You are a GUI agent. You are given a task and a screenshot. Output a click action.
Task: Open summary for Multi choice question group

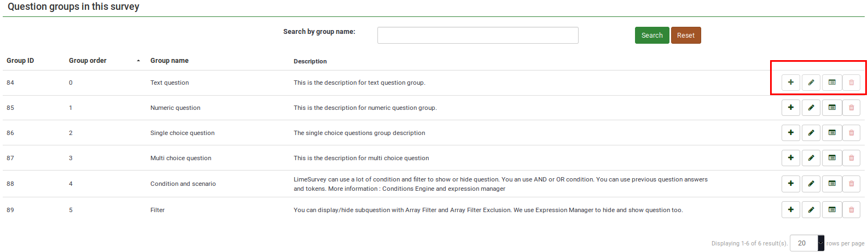(x=831, y=158)
